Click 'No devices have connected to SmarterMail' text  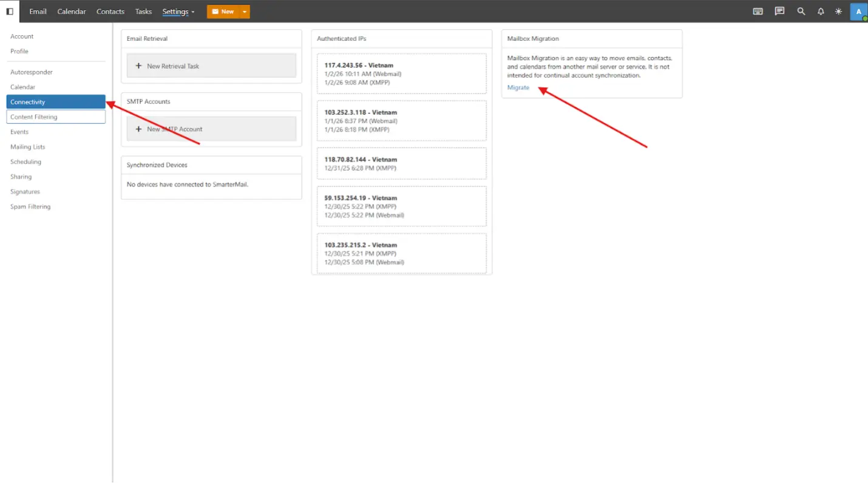pyautogui.click(x=188, y=184)
